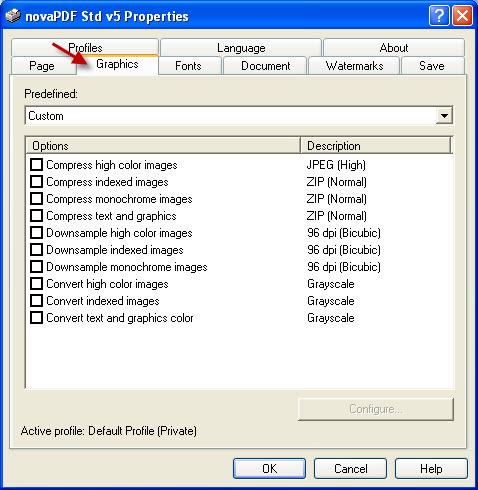Check Downsample monochrome images
The height and width of the screenshot is (490, 478).
point(36,267)
